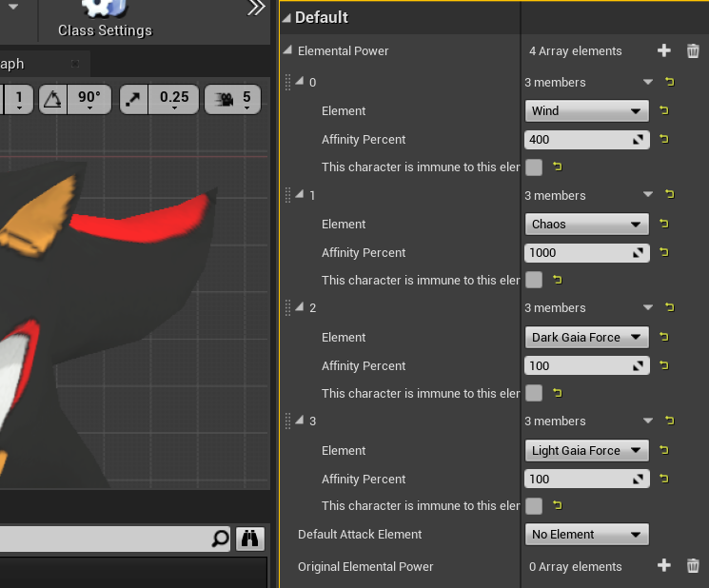This screenshot has width=709, height=588.
Task: Close the graph tab
Action: coord(75,64)
